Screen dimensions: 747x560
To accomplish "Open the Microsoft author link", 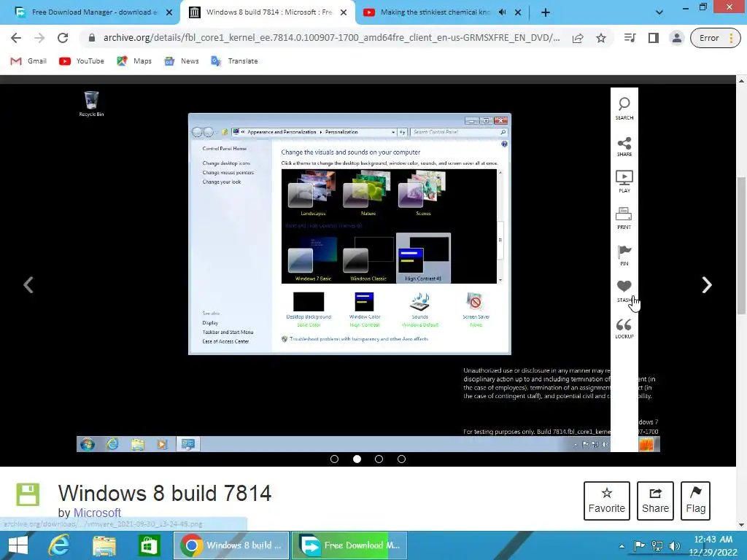I will point(97,513).
